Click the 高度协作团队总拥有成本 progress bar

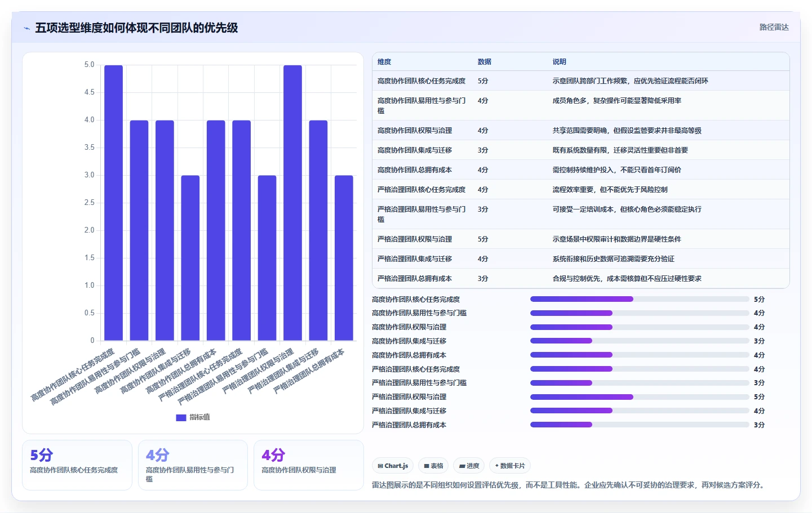tap(640, 355)
